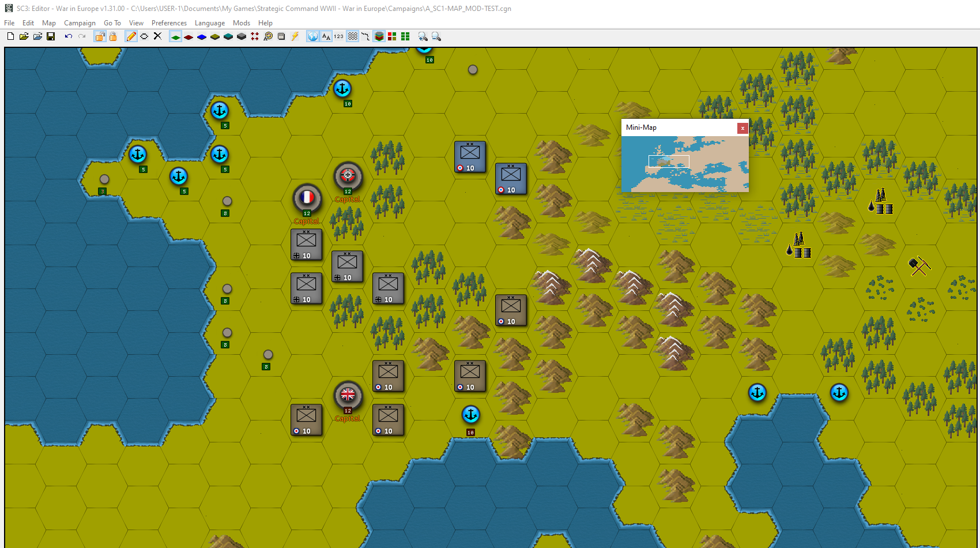The height and width of the screenshot is (548, 980).
Task: Choose the blue tile layer icon
Action: pos(202,37)
